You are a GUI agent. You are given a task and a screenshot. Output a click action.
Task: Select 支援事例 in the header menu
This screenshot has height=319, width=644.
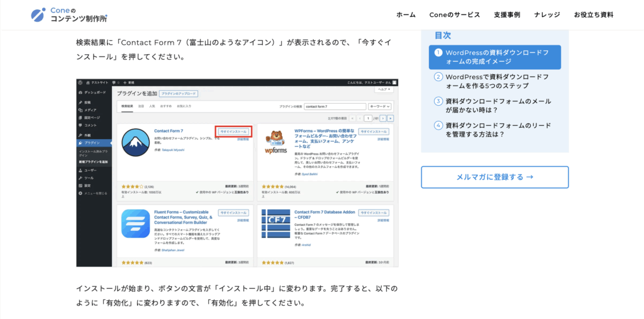(507, 15)
